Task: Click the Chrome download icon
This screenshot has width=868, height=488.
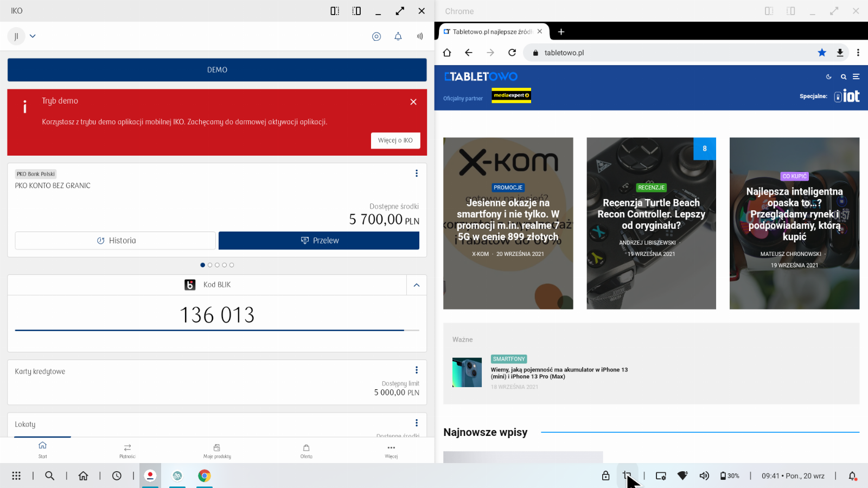Action: click(x=840, y=53)
